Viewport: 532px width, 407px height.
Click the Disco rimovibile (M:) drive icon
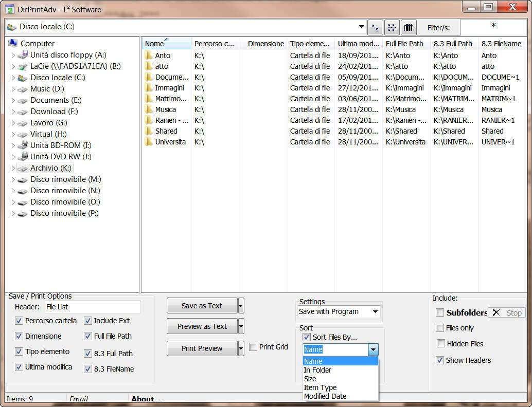pos(23,180)
